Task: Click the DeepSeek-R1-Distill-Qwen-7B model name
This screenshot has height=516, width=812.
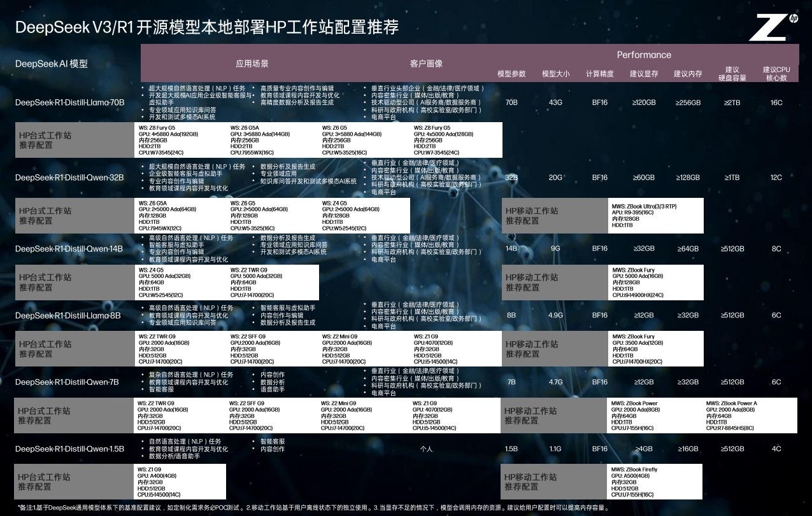Action: tap(67, 382)
